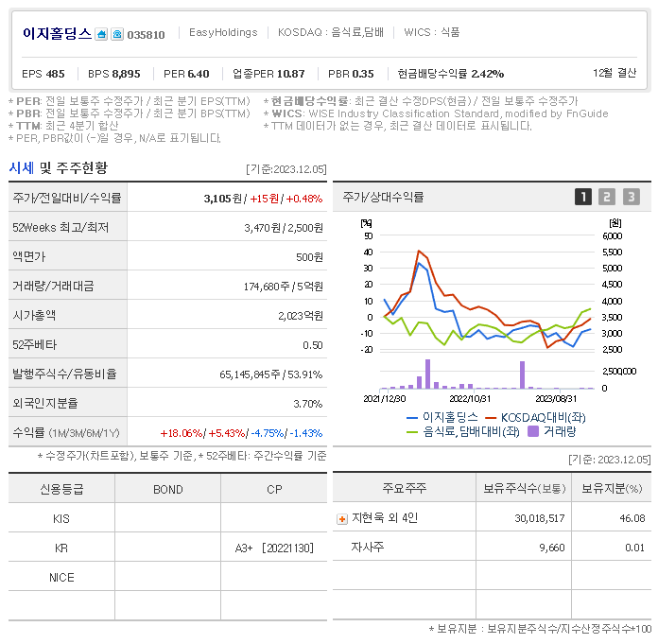
Task: Click the 보유지분(%) column header
Action: click(612, 488)
